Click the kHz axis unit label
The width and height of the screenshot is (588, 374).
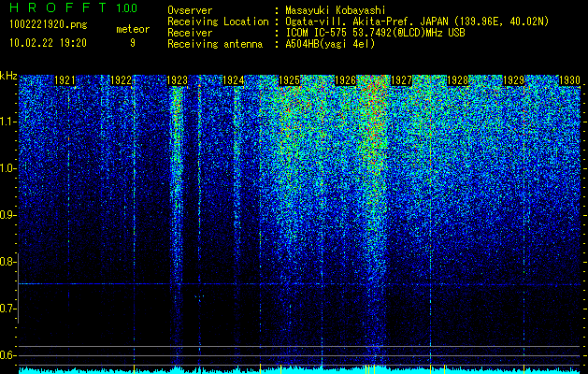click(x=8, y=76)
